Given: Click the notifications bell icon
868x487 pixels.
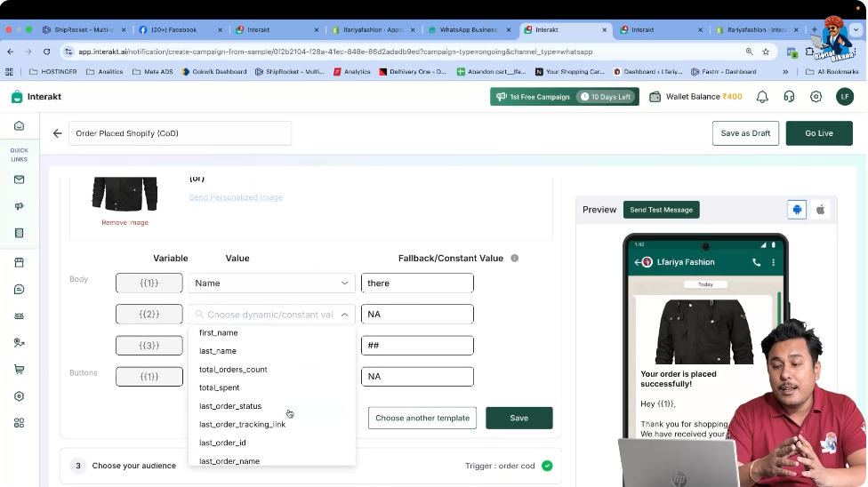Looking at the screenshot, I should pyautogui.click(x=762, y=97).
